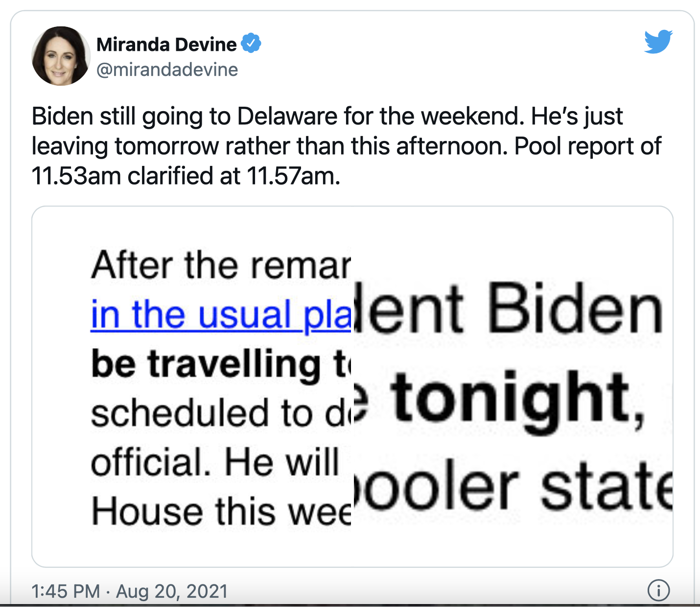
Task: Click the bold 'be travelling' text
Action: pos(206,365)
